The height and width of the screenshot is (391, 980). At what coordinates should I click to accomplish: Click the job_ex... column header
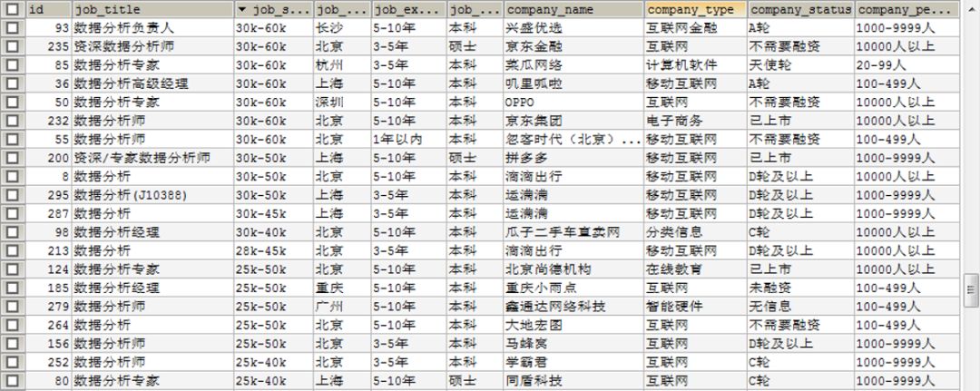[409, 9]
